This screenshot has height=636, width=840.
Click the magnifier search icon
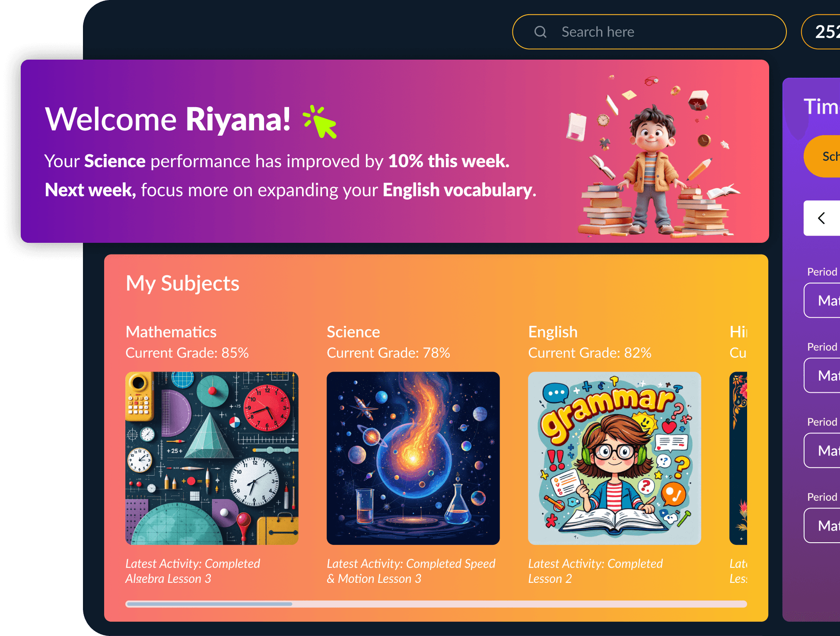(540, 32)
